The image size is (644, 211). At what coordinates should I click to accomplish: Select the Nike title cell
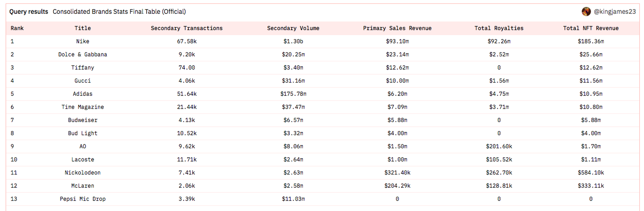(x=83, y=42)
